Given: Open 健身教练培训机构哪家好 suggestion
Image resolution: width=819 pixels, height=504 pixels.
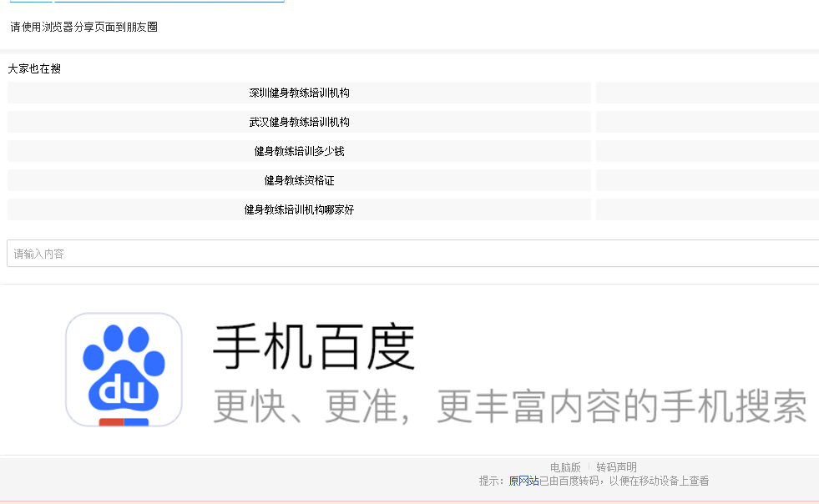Looking at the screenshot, I should click(299, 210).
